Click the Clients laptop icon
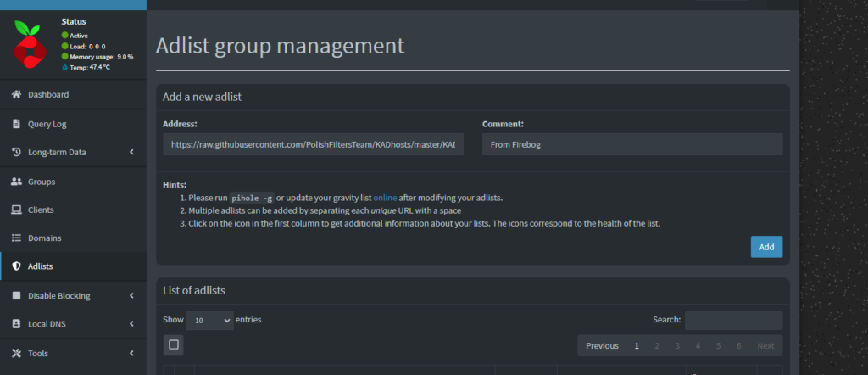Viewport: 868px width, 375px height. point(16,210)
